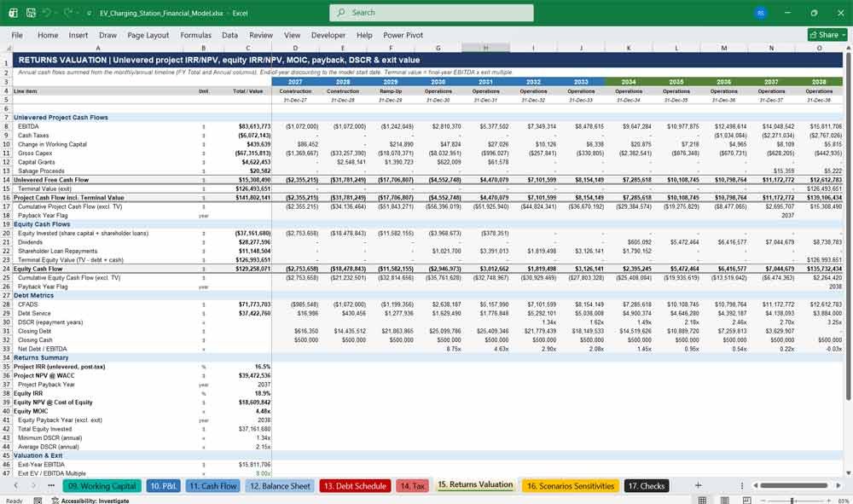Screen dimensions: 853x504
Task: Click the vertical scrollbar thumb
Action: click(x=848, y=227)
